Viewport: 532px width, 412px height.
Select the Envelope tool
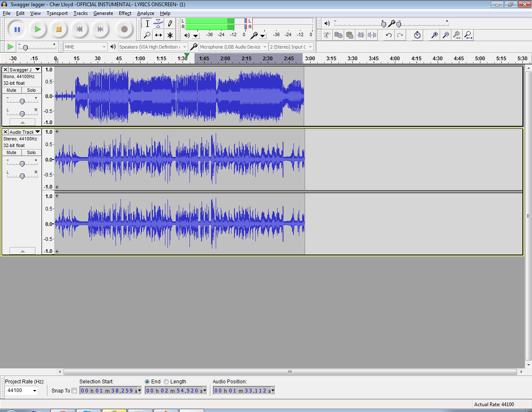tap(158, 24)
